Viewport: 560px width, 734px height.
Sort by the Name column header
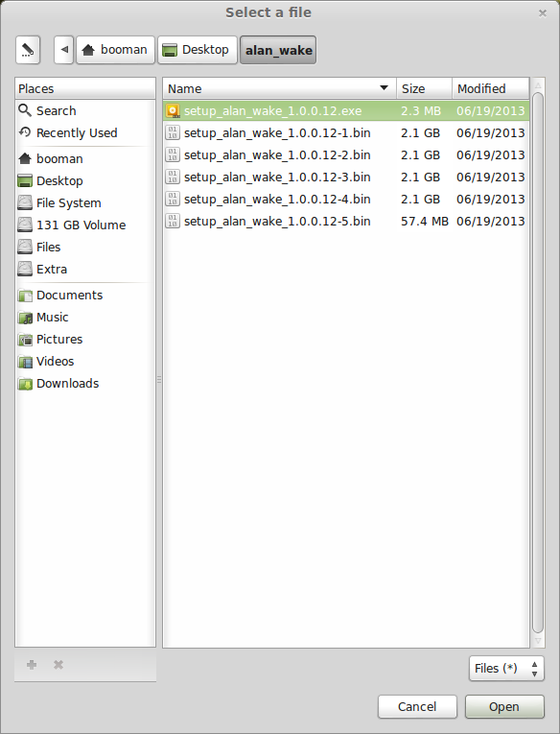[x=280, y=88]
